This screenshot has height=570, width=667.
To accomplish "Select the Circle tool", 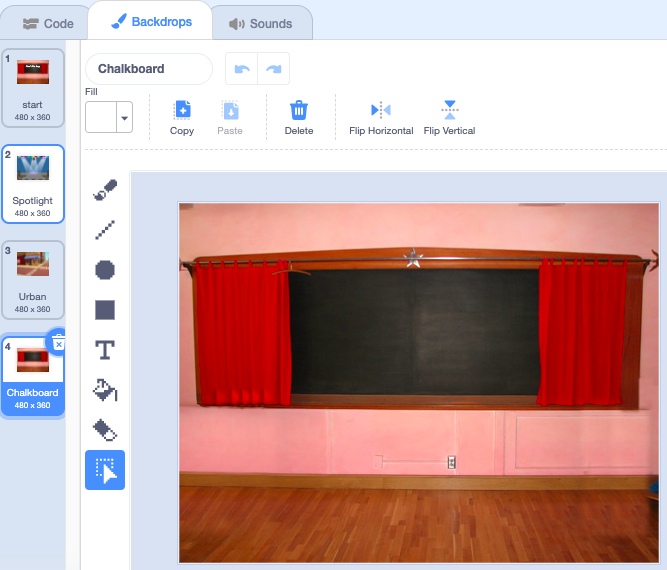I will pyautogui.click(x=105, y=270).
